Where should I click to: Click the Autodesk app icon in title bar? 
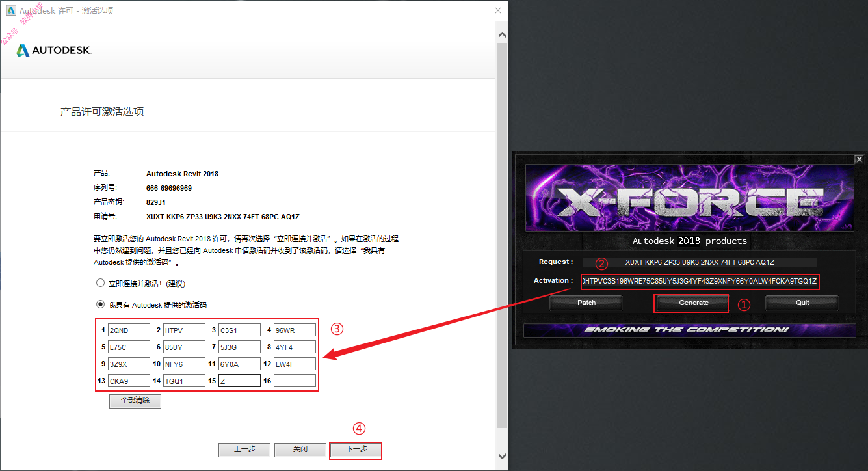11,11
